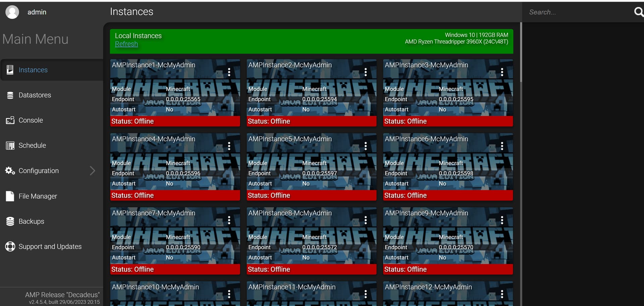Select the AMPInstance5-McMyAdmin card title
The image size is (644, 306).
[x=290, y=139]
